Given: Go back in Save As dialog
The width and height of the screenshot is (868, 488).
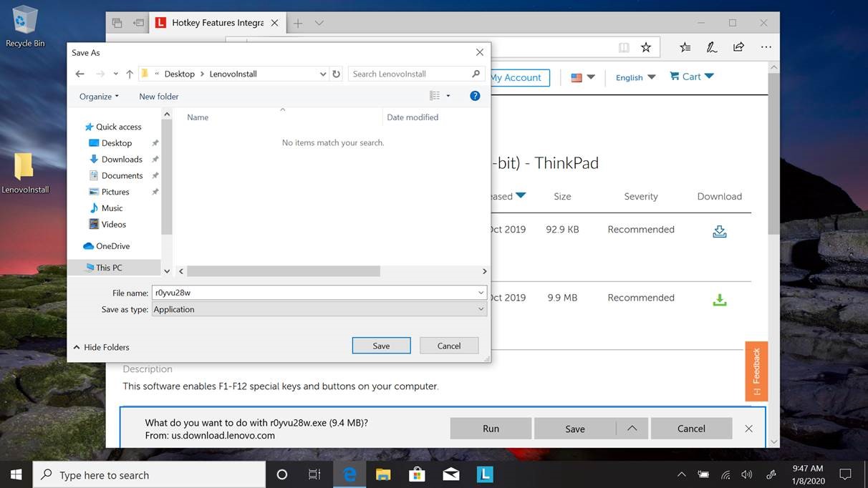Looking at the screenshot, I should click(80, 74).
